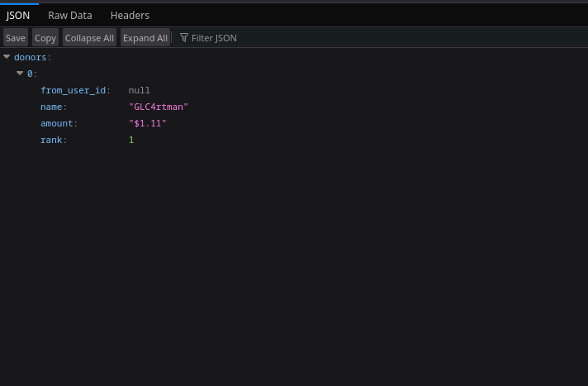Select the rank value 1
588x386 pixels.
coord(131,140)
